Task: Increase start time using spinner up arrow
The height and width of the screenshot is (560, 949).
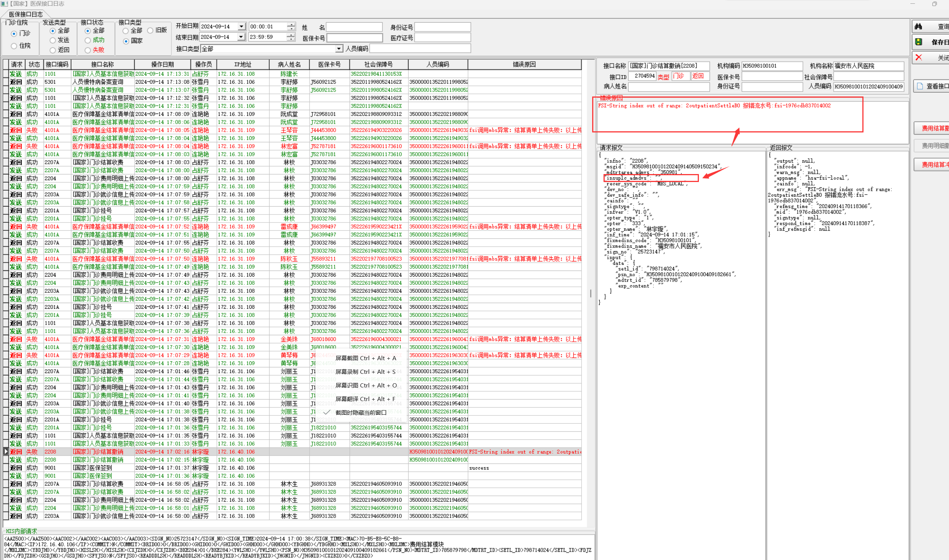Action: pyautogui.click(x=291, y=25)
